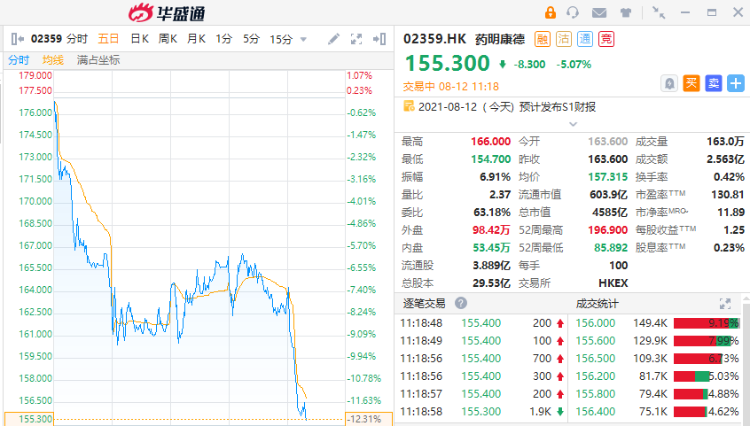
Task: Switch to 周K chart tab
Action: [x=168, y=39]
